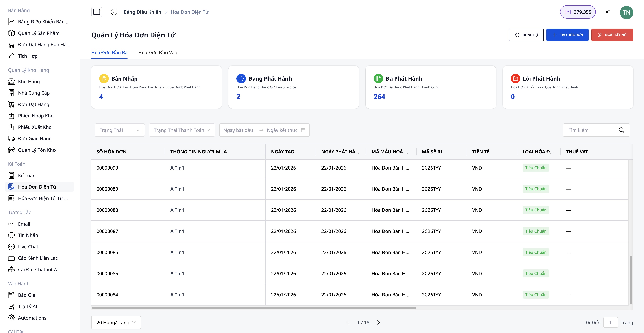Open Trạng Thái Thanh Toán dropdown
This screenshot has height=333, width=644.
182,130
